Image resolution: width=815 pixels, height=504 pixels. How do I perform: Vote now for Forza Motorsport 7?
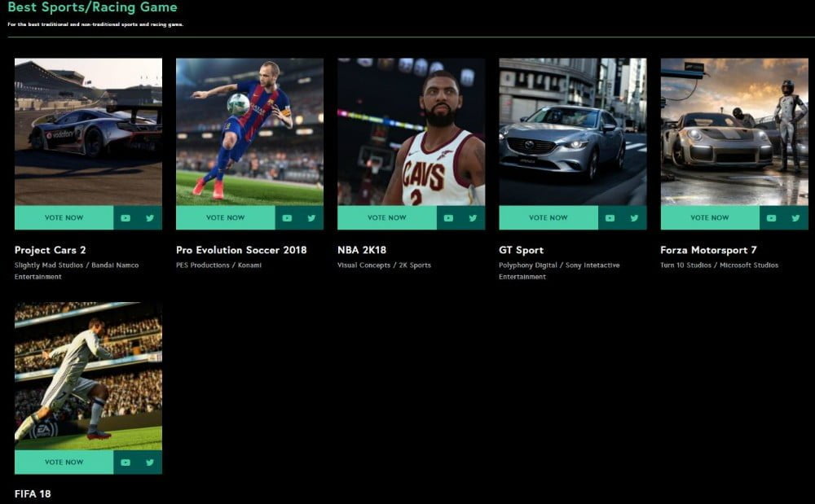(x=710, y=217)
